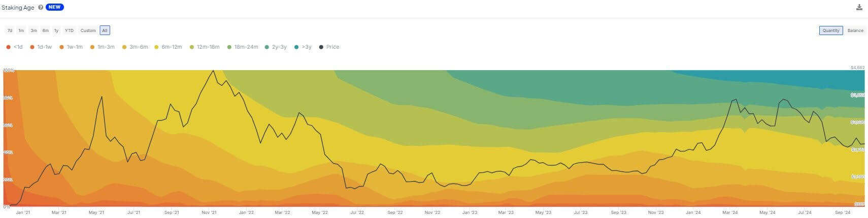This screenshot has width=868, height=218.
Task: Toggle the 6m-12m legend entry
Action: point(168,47)
